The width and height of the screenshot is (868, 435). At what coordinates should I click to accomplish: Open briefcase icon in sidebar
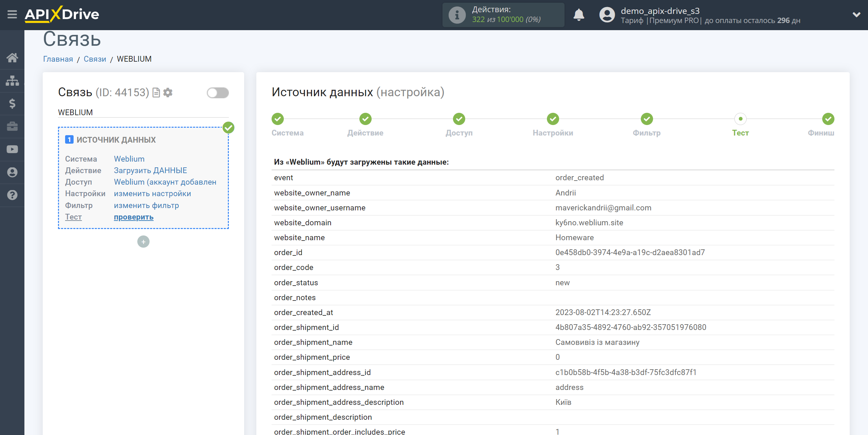click(12, 126)
